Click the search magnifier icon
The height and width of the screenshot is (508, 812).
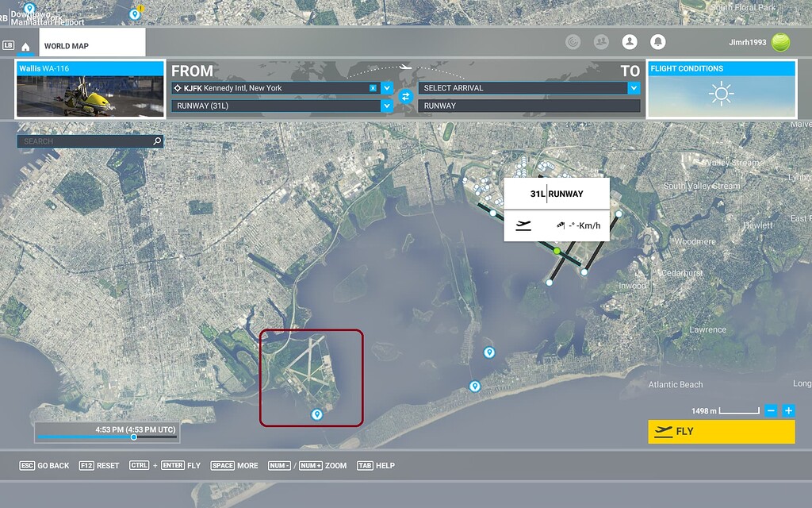(157, 141)
